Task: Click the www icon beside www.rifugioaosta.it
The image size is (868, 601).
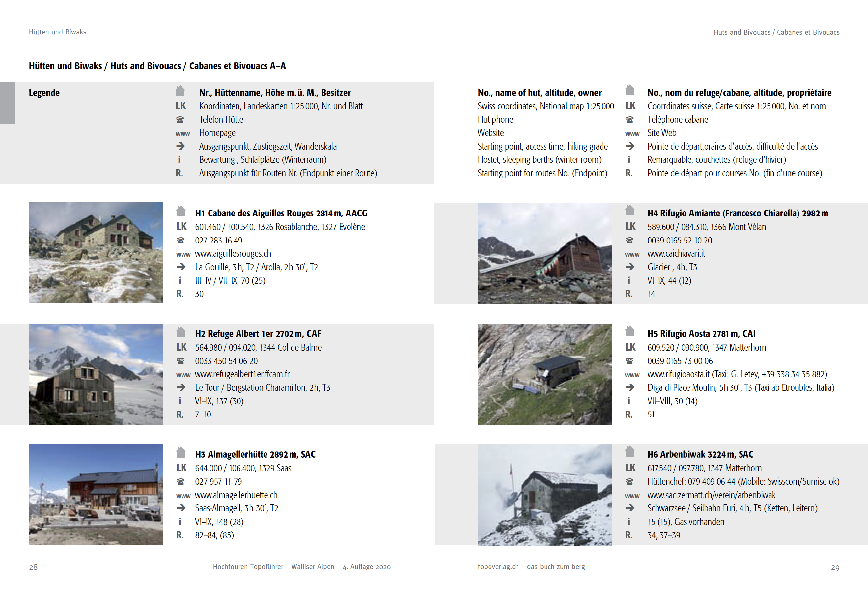Action: pyautogui.click(x=632, y=375)
